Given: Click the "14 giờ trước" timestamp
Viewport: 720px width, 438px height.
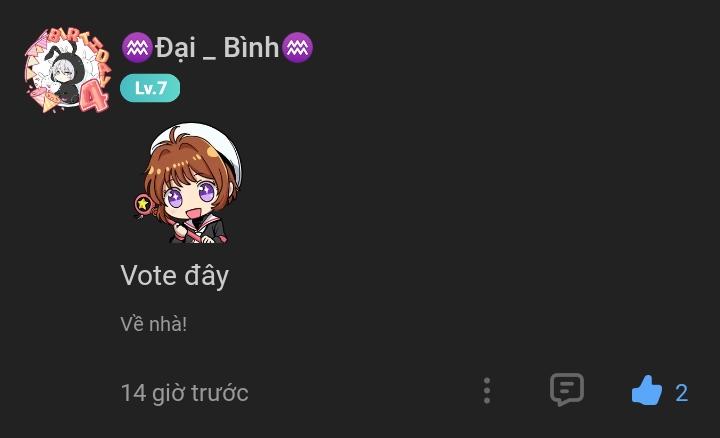Looking at the screenshot, I should 185,393.
